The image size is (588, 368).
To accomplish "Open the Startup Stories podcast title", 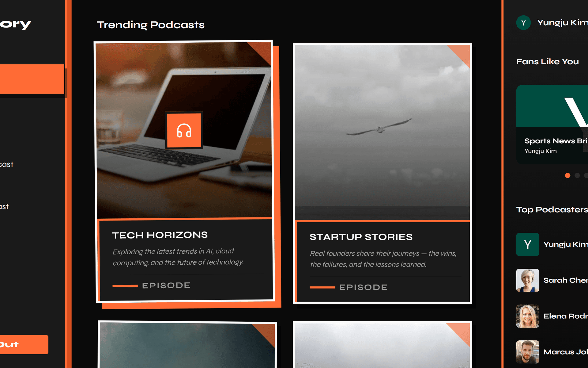I will 361,237.
